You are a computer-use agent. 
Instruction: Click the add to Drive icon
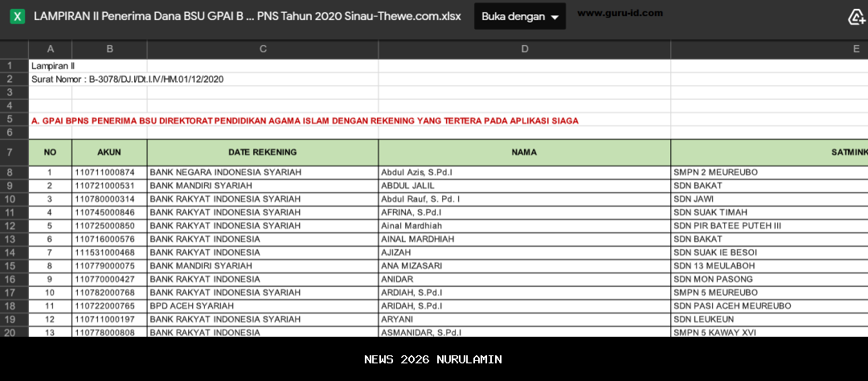tap(857, 17)
